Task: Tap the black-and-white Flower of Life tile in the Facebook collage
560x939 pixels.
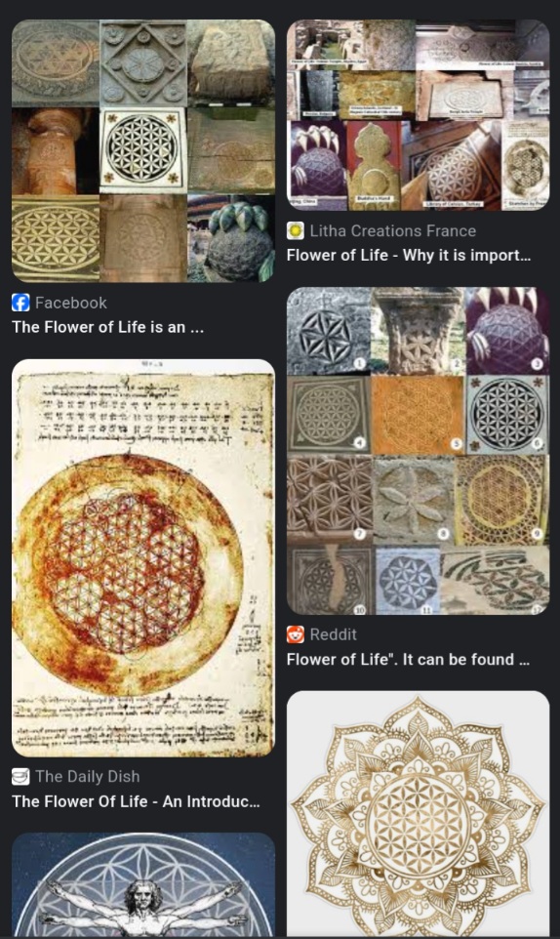Action: pyautogui.click(x=143, y=150)
